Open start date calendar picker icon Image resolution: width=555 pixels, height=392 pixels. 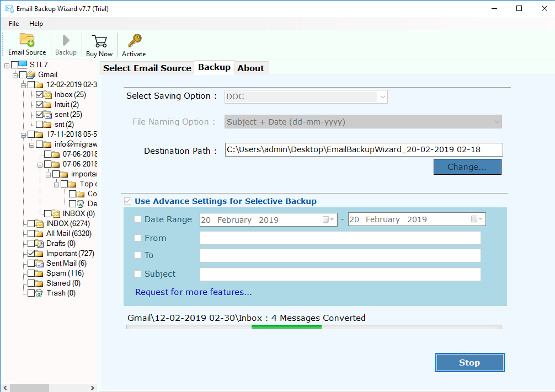[x=328, y=219]
